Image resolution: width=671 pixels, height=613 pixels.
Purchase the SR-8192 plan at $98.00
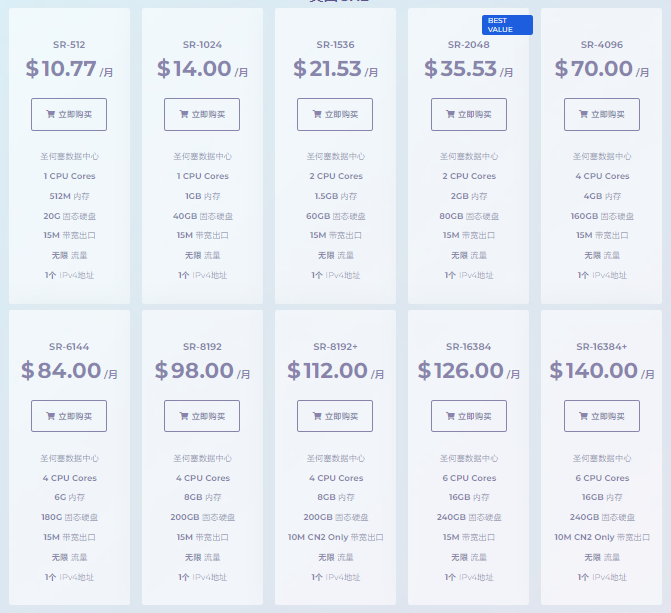pyautogui.click(x=202, y=416)
